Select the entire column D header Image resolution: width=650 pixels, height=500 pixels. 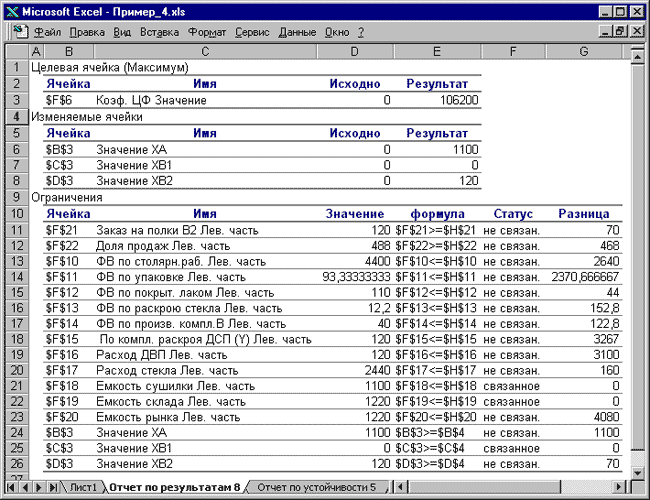[x=355, y=52]
